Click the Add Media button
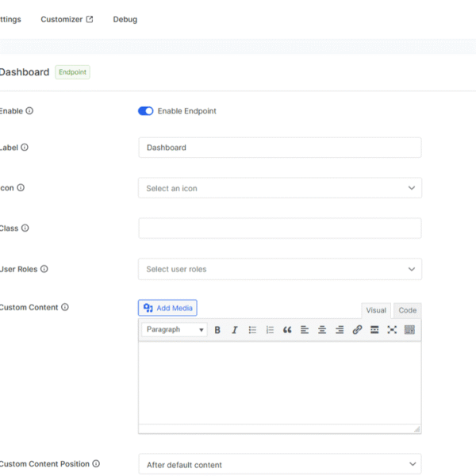Image resolution: width=476 pixels, height=476 pixels. pyautogui.click(x=167, y=308)
